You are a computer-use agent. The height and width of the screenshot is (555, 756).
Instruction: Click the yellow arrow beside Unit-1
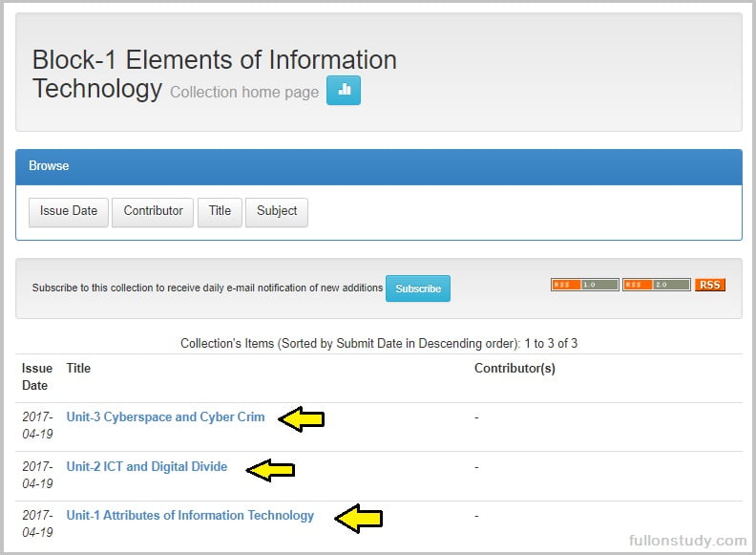(x=359, y=518)
